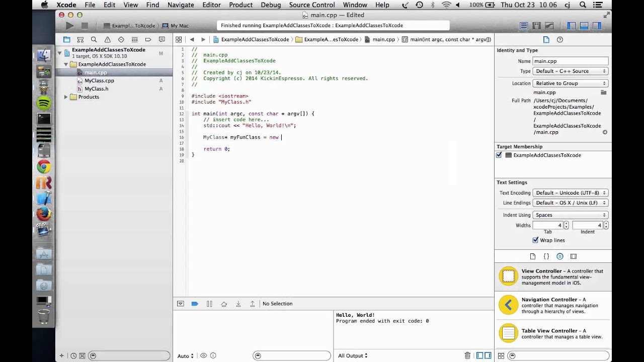Select the Standard editor button
Image resolution: width=644 pixels, height=362 pixels.
tap(524, 26)
